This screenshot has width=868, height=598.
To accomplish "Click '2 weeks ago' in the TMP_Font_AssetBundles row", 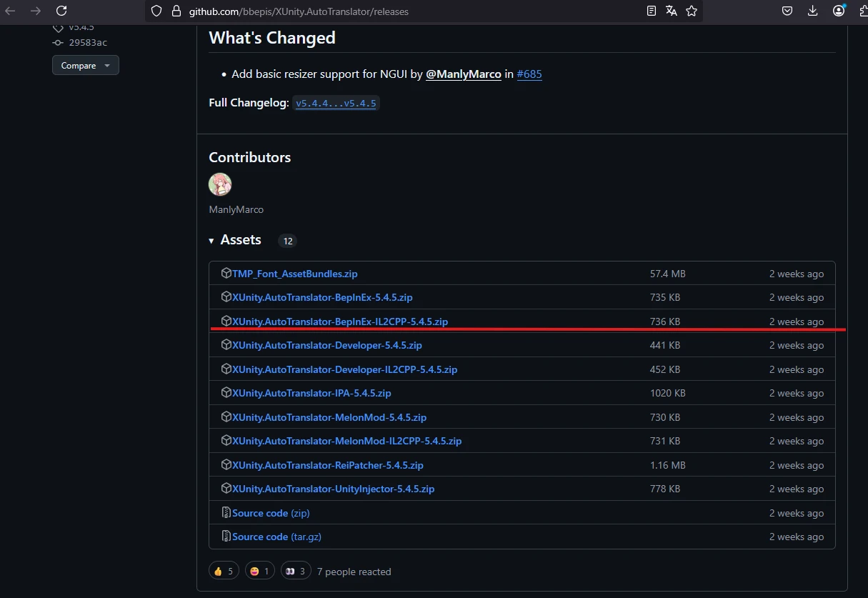I will [797, 274].
